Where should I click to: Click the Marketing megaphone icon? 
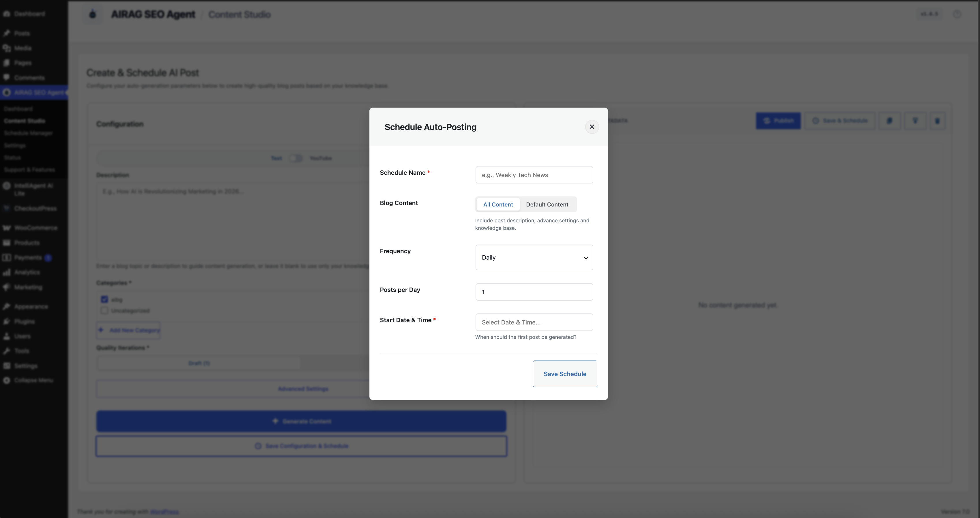point(6,287)
